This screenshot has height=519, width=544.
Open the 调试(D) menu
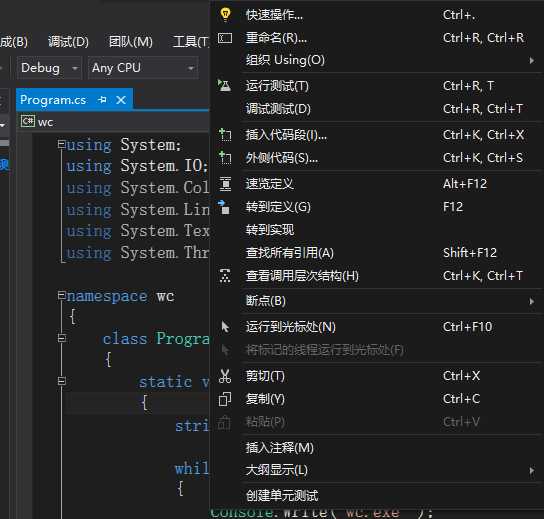pyautogui.click(x=68, y=42)
